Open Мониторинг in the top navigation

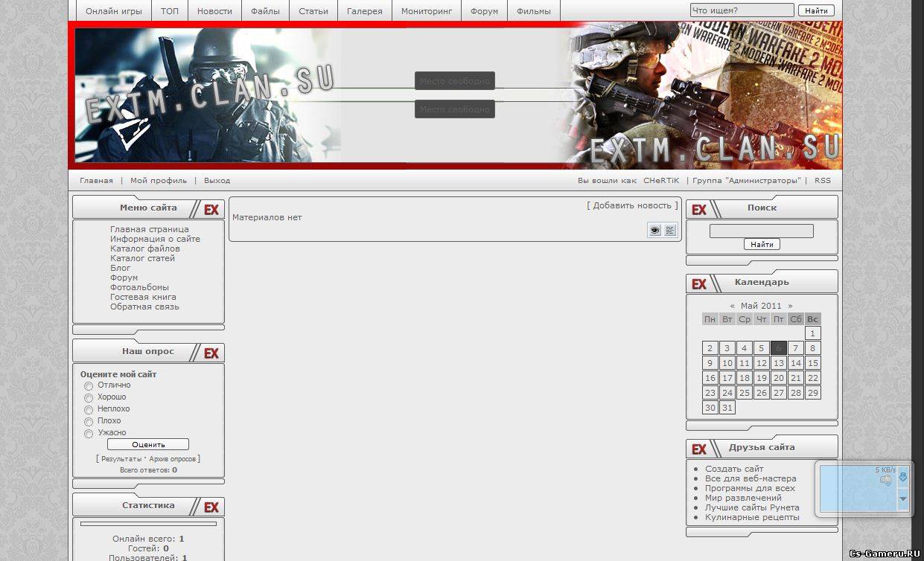tap(427, 11)
